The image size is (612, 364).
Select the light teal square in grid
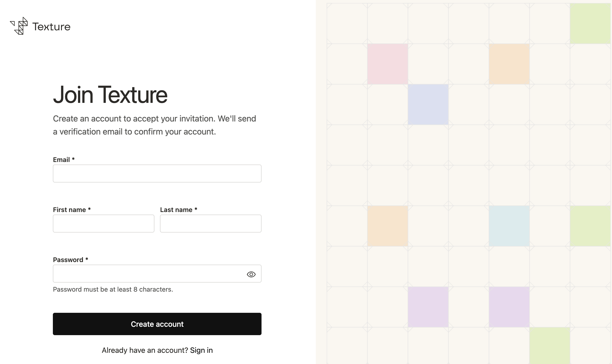coord(509,226)
